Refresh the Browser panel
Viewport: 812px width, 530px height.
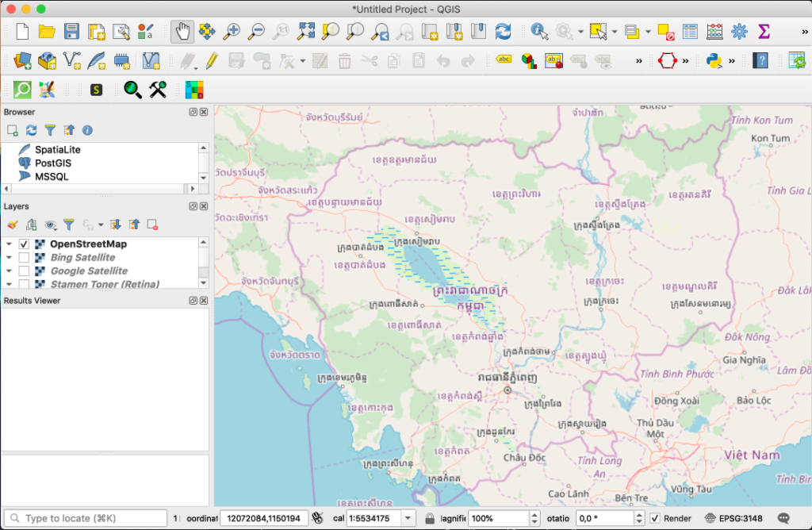click(x=31, y=130)
